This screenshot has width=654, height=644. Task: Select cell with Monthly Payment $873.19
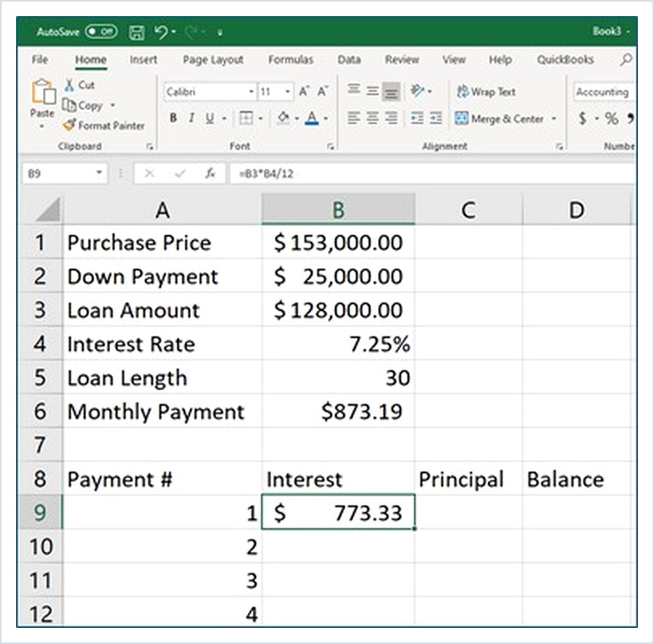pos(338,411)
